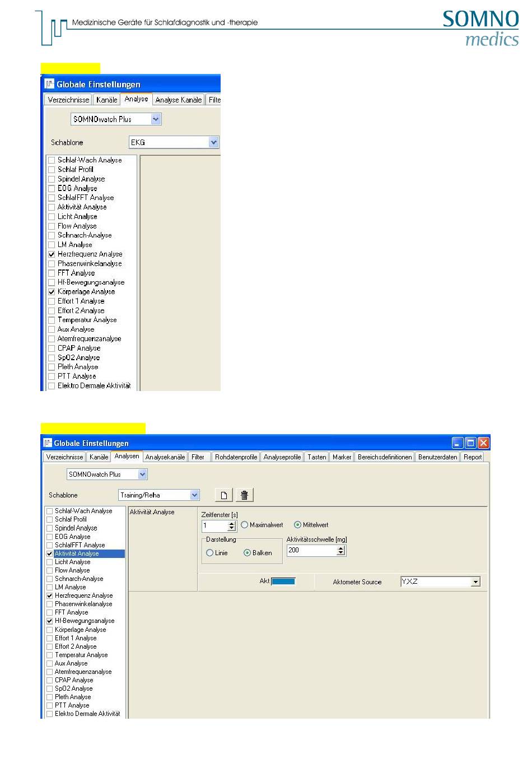This screenshot has height=777, width=532.
Task: Enable EOG Analyse in the EKG window
Action: (52, 189)
